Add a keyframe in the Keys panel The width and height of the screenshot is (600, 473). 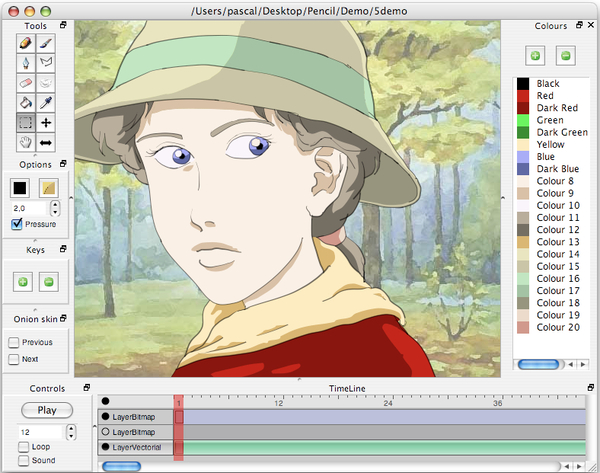click(x=23, y=281)
